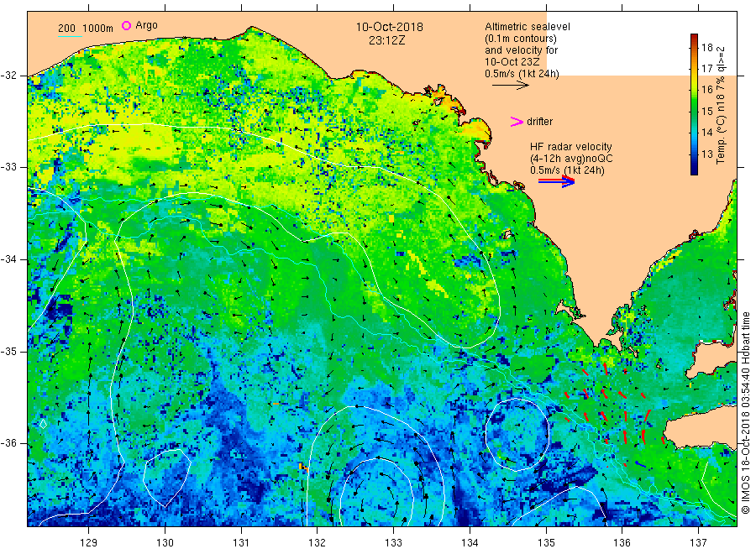
Task: Click the color bar value 17
Action: pos(706,68)
